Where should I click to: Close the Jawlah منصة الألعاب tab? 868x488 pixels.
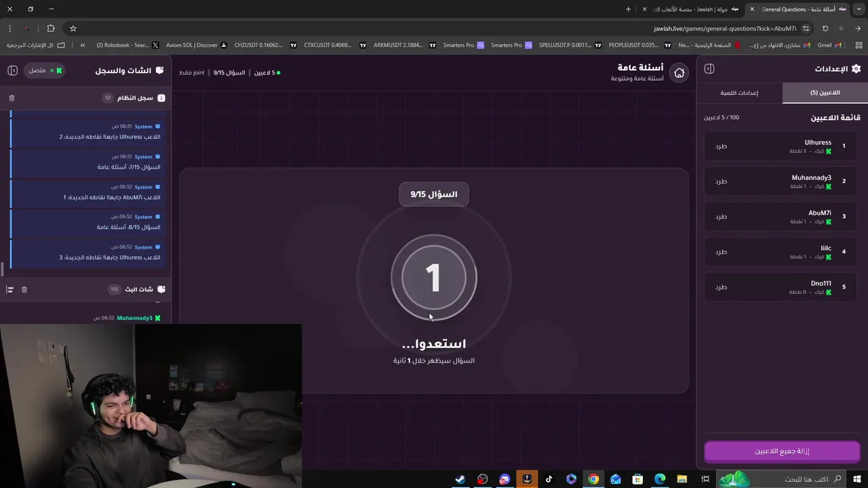click(x=644, y=9)
